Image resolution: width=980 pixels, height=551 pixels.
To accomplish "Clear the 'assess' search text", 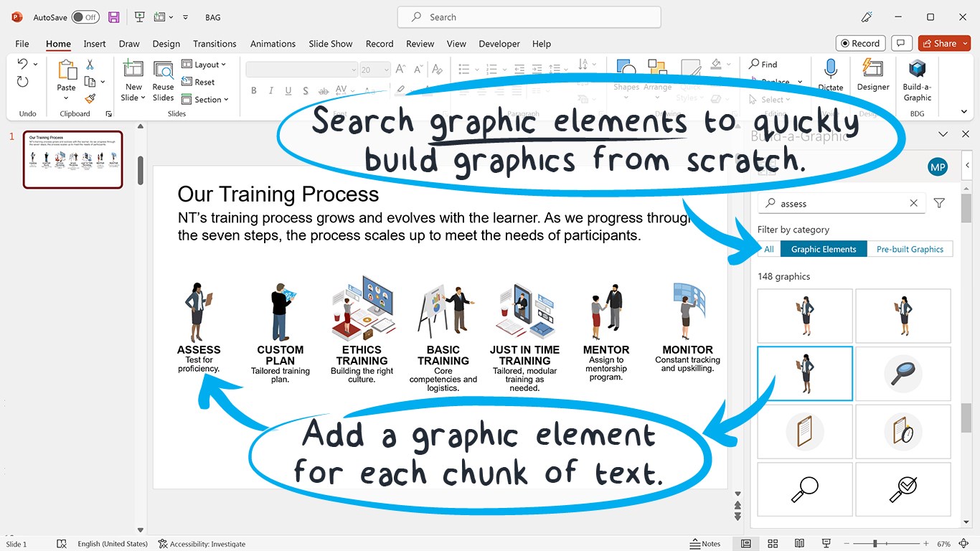I will 913,203.
